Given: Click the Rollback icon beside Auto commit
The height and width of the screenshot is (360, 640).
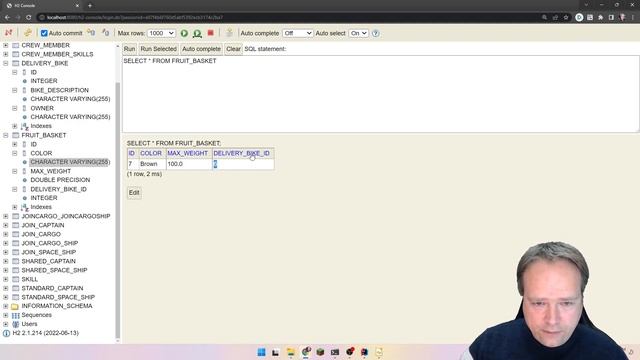Looking at the screenshot, I should (91, 33).
